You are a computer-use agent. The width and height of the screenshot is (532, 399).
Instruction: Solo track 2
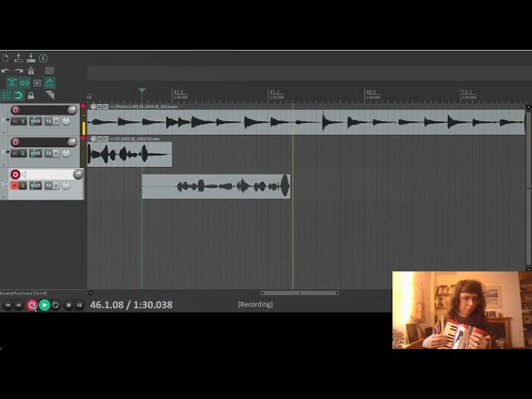[22, 153]
